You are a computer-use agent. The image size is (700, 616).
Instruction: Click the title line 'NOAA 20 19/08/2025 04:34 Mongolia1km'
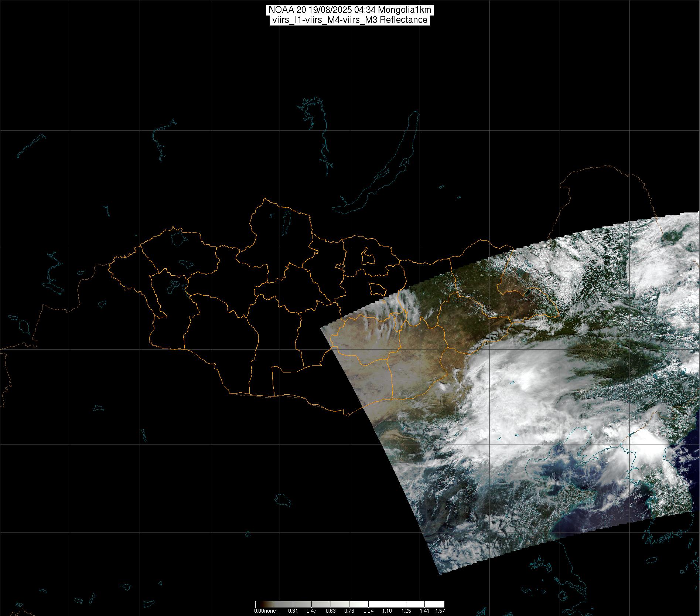point(349,10)
